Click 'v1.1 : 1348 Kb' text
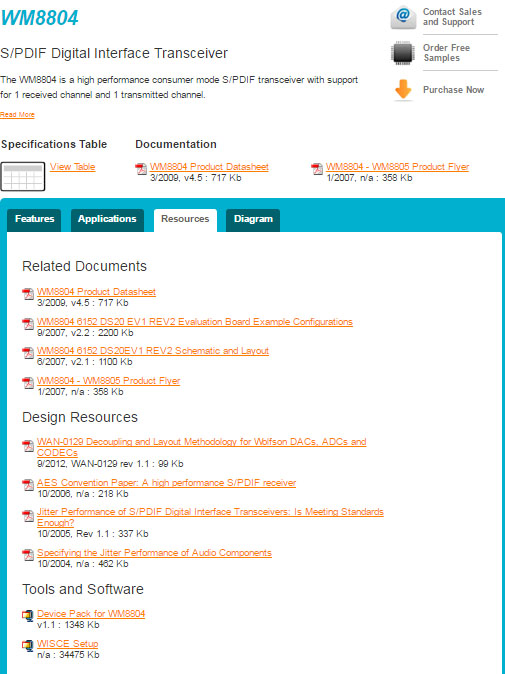 [x=68, y=625]
